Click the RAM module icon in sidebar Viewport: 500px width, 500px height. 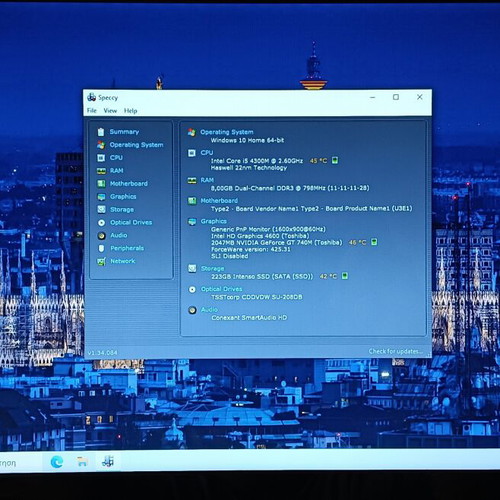tap(101, 171)
